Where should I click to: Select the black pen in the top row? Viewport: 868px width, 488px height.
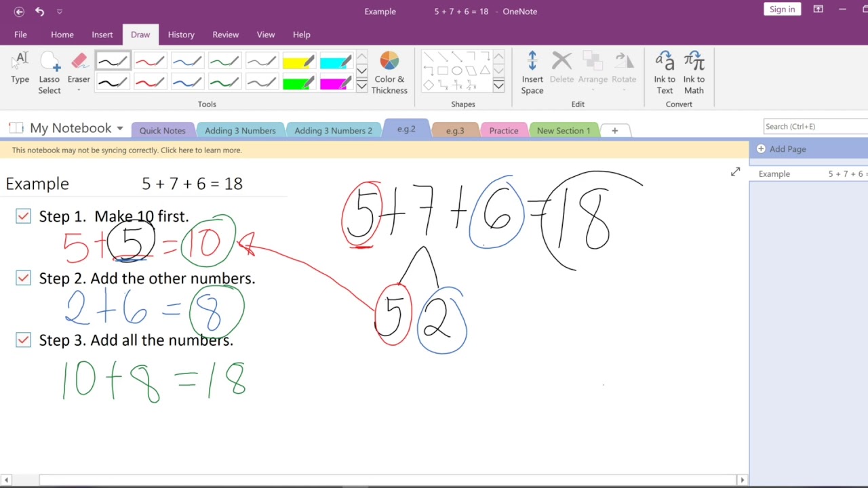tap(113, 62)
